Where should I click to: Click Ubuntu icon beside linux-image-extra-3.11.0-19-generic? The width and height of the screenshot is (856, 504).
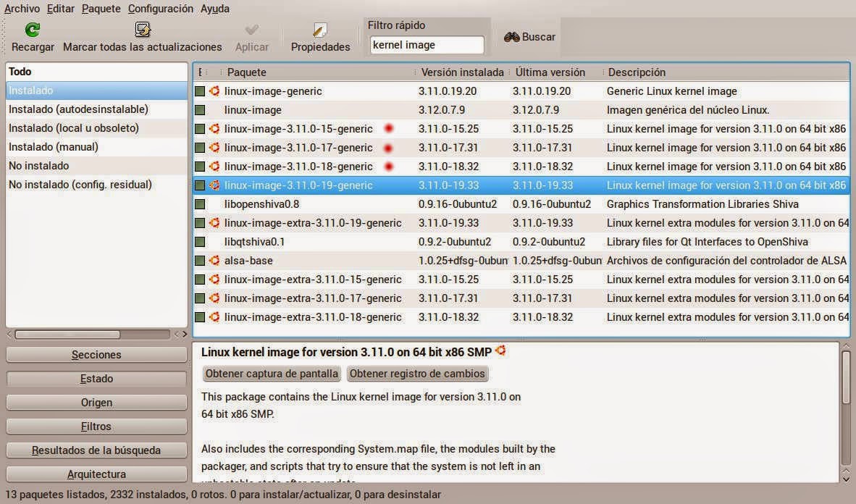point(214,223)
